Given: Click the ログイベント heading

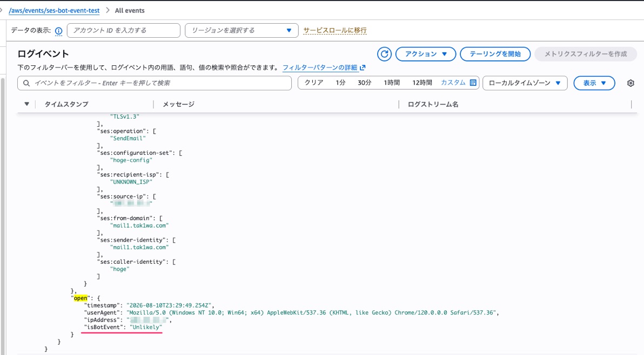Looking at the screenshot, I should point(43,54).
